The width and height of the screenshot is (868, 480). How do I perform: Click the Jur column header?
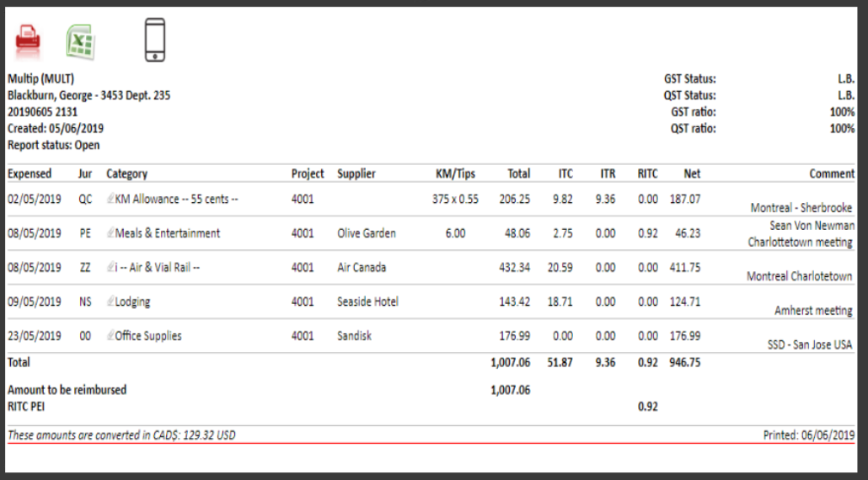[85, 173]
